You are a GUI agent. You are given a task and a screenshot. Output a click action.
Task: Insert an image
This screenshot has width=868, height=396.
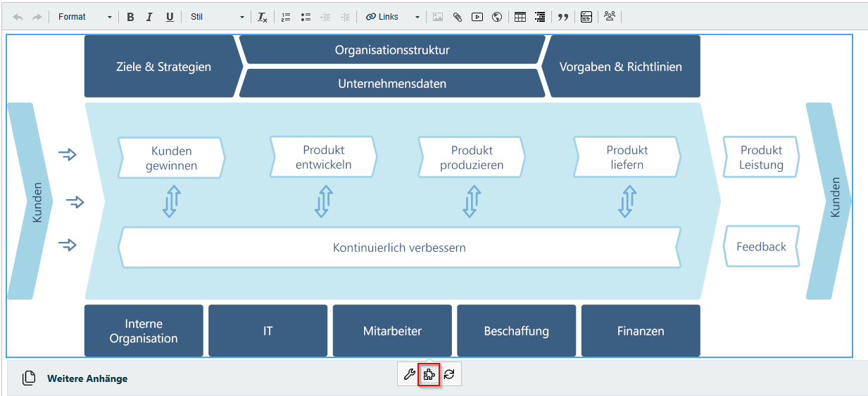click(438, 17)
